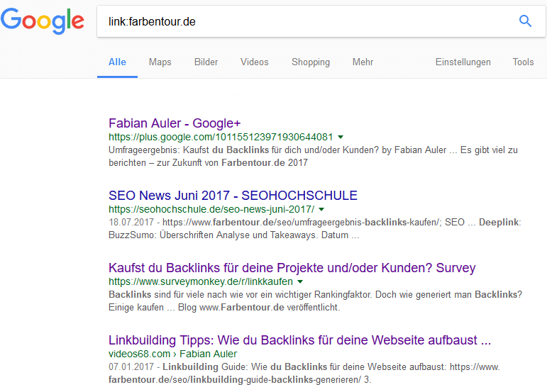Open SEO News Juni 2017 - SEOHOCHSCHULE result
Viewport: 547px width, 392px height.
click(x=233, y=196)
